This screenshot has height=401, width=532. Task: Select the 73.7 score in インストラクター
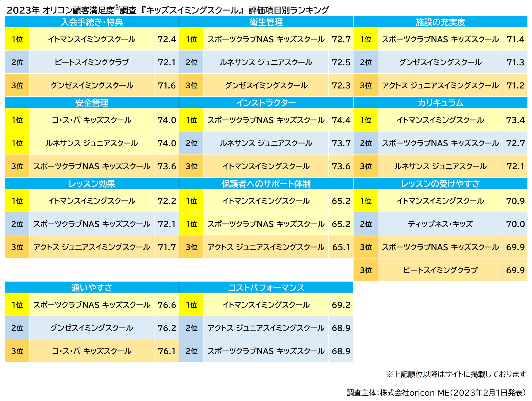click(x=341, y=143)
